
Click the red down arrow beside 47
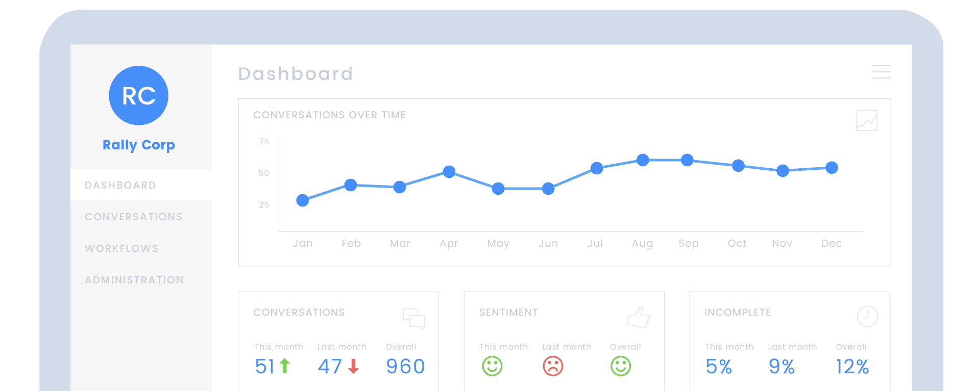click(x=353, y=366)
